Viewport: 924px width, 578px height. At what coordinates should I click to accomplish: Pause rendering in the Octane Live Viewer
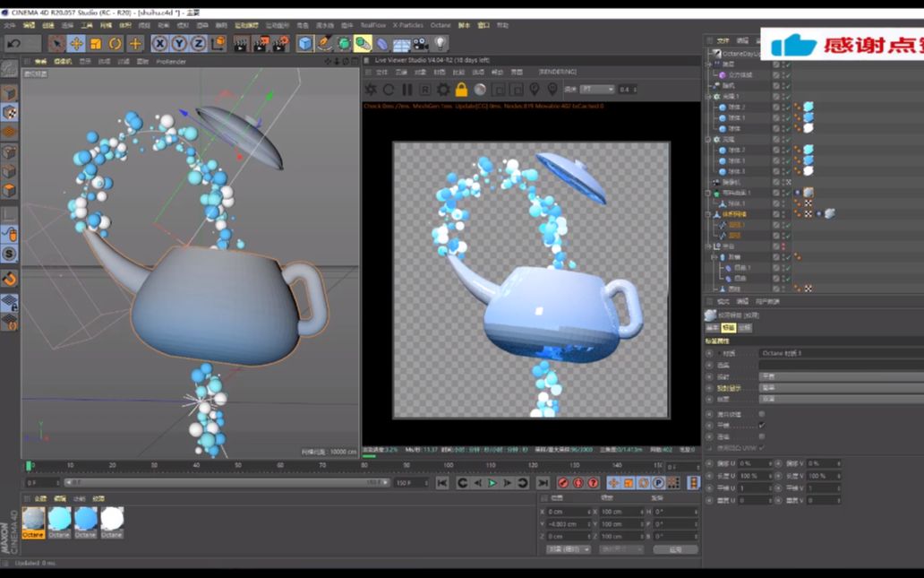pos(406,89)
